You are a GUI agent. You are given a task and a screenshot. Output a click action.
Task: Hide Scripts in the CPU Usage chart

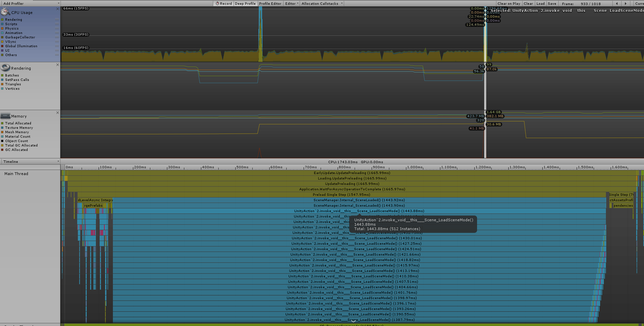pyautogui.click(x=3, y=24)
